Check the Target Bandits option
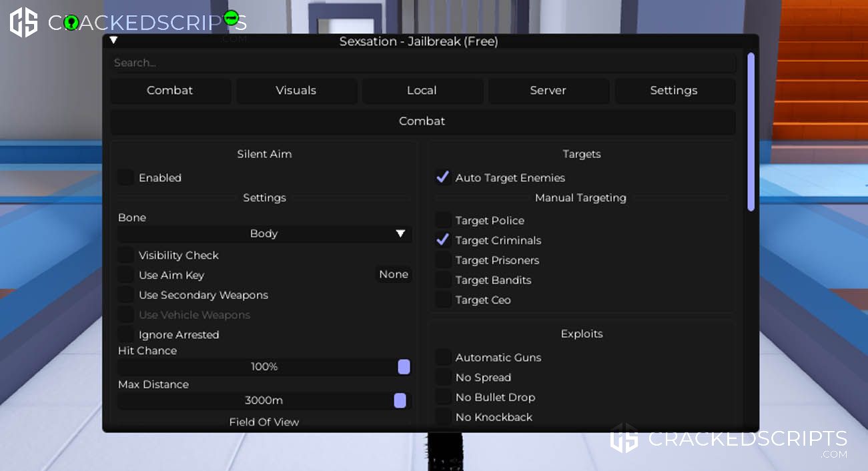868x471 pixels. point(443,280)
